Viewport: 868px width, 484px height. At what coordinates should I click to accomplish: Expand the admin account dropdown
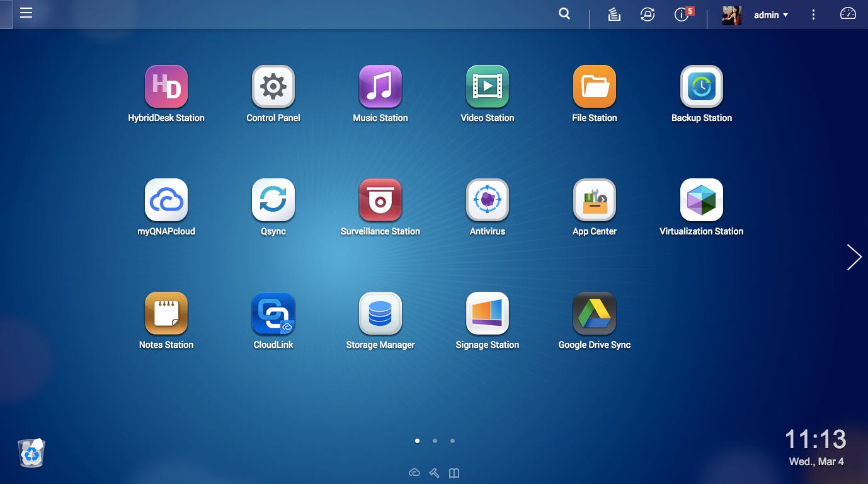771,15
